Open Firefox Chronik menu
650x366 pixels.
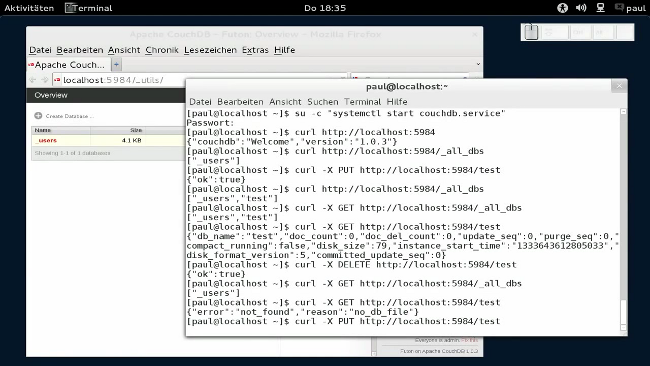pyautogui.click(x=162, y=50)
